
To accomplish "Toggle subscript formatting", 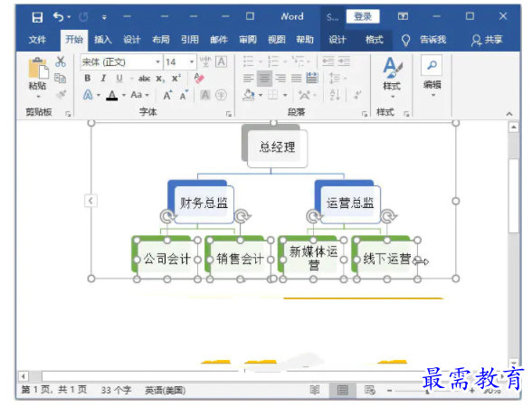I will 160,79.
